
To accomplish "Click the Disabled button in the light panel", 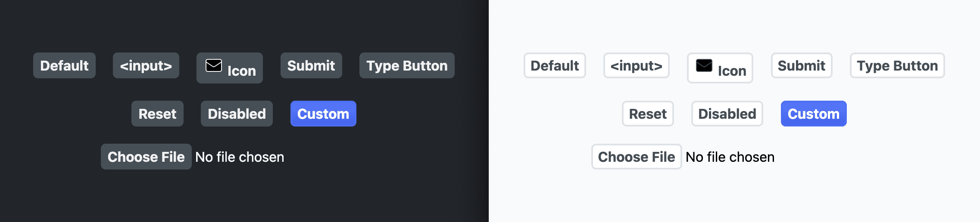I will click(x=727, y=114).
